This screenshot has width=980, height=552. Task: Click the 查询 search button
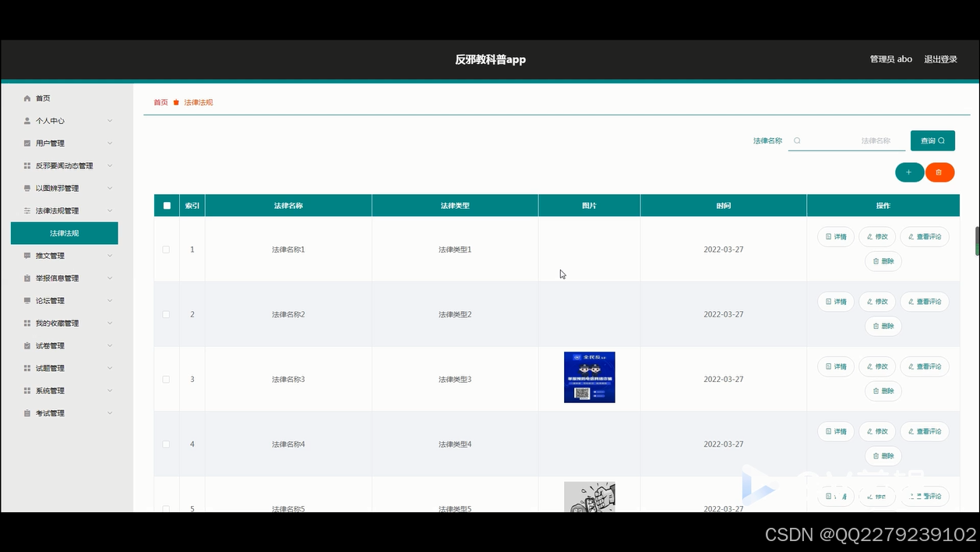pyautogui.click(x=932, y=140)
